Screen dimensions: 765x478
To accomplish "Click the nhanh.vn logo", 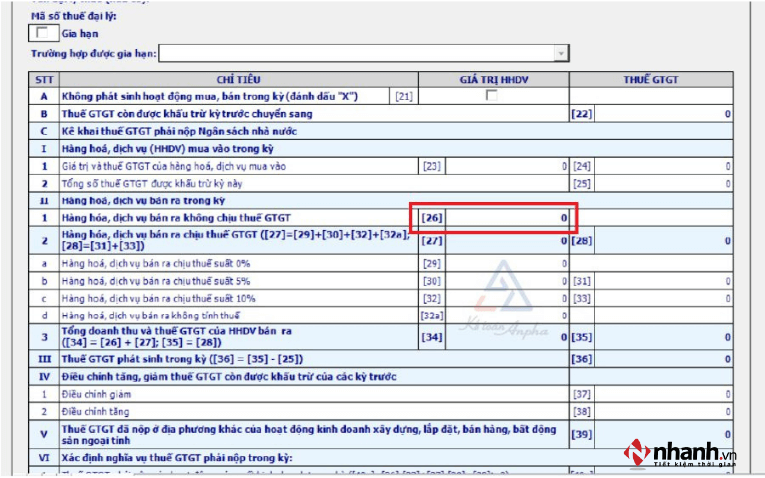I will [x=680, y=453].
